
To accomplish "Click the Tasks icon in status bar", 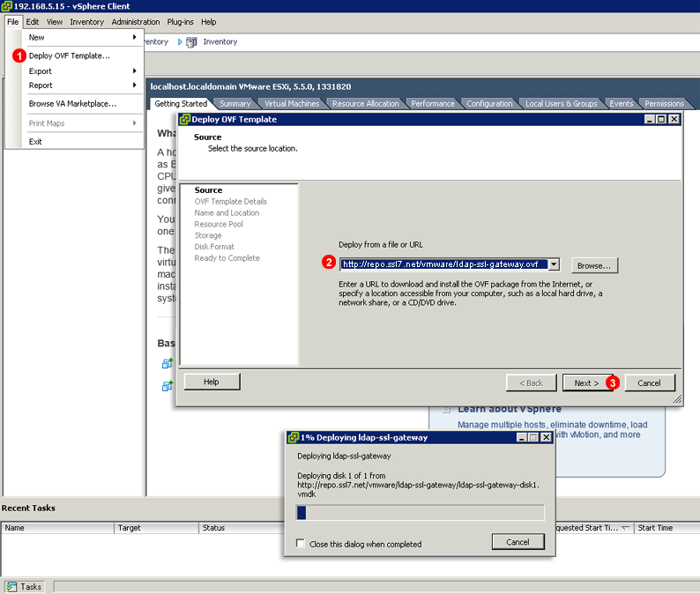I will tap(11, 586).
